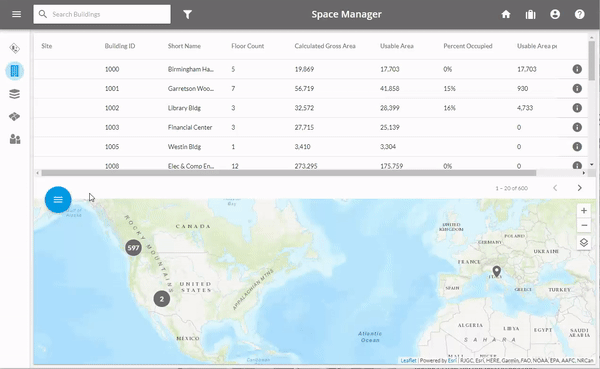The image size is (600, 369).
Task: Zoom out on the map
Action: click(584, 225)
